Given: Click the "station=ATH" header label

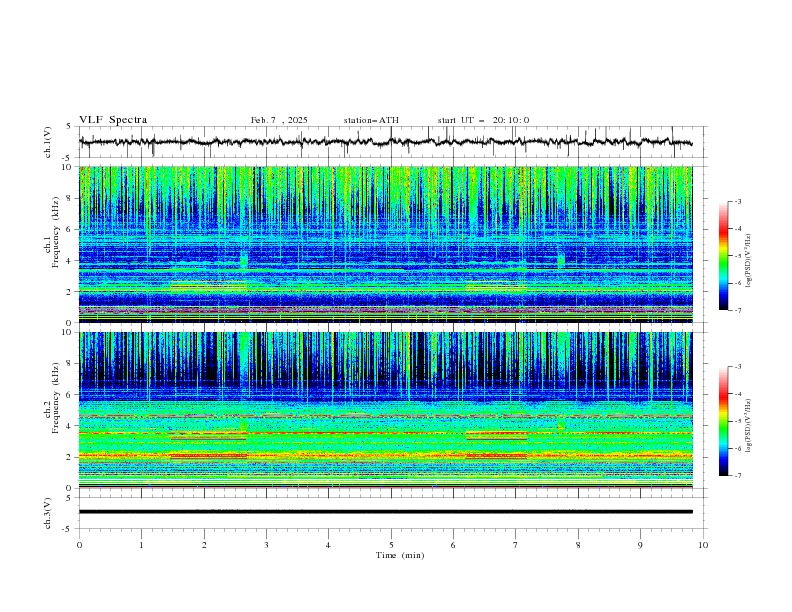Looking at the screenshot, I should point(371,120).
